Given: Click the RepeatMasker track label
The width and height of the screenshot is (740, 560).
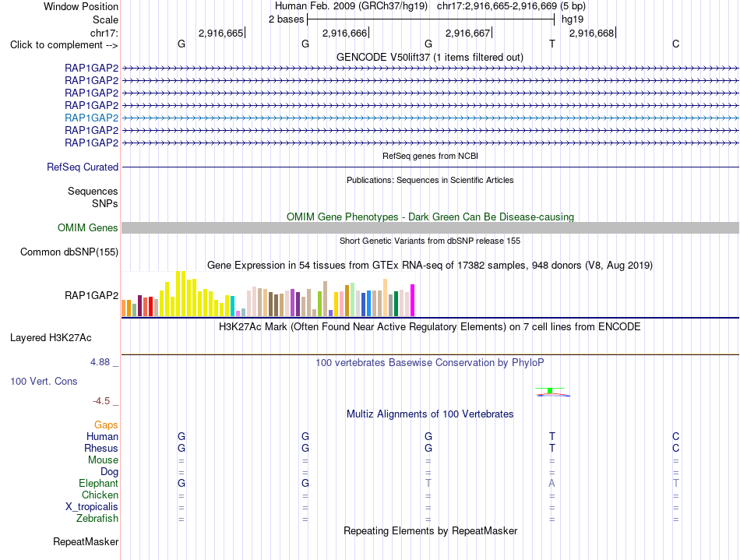Looking at the screenshot, I should coord(86,541).
